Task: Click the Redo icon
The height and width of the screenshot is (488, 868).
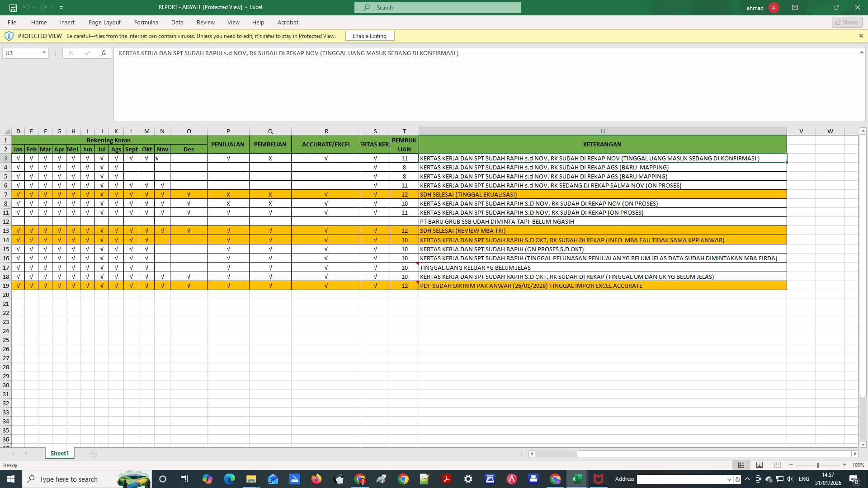Action: click(x=44, y=7)
